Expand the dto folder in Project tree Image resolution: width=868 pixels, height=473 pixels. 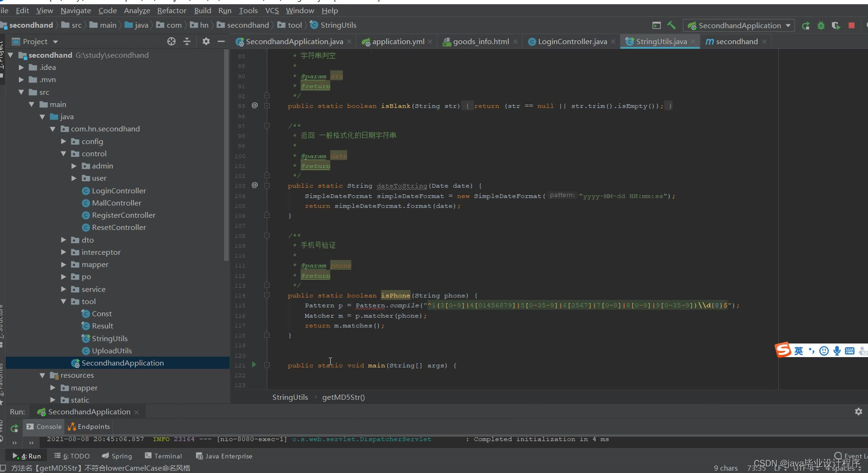(63, 240)
